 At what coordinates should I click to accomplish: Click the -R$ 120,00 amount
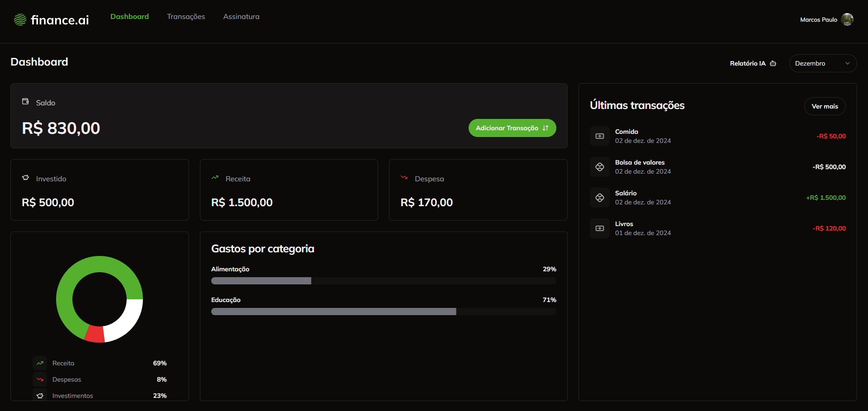click(x=829, y=228)
